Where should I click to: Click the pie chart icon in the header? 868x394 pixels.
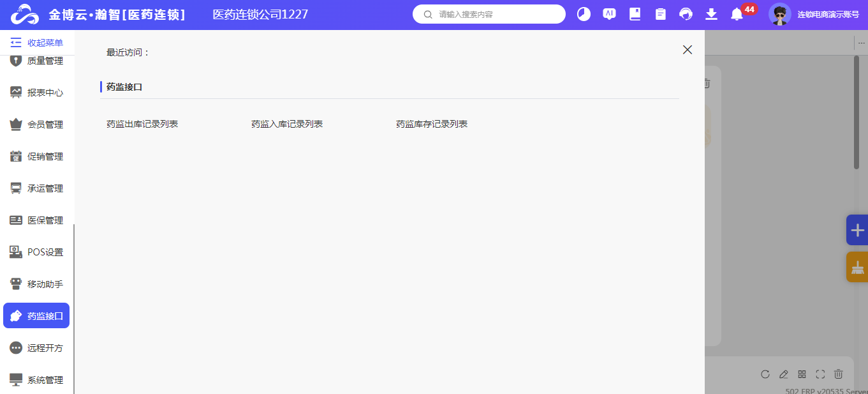(584, 14)
